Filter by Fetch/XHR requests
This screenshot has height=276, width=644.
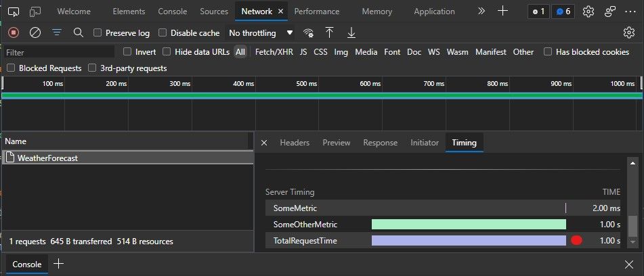[x=274, y=51]
